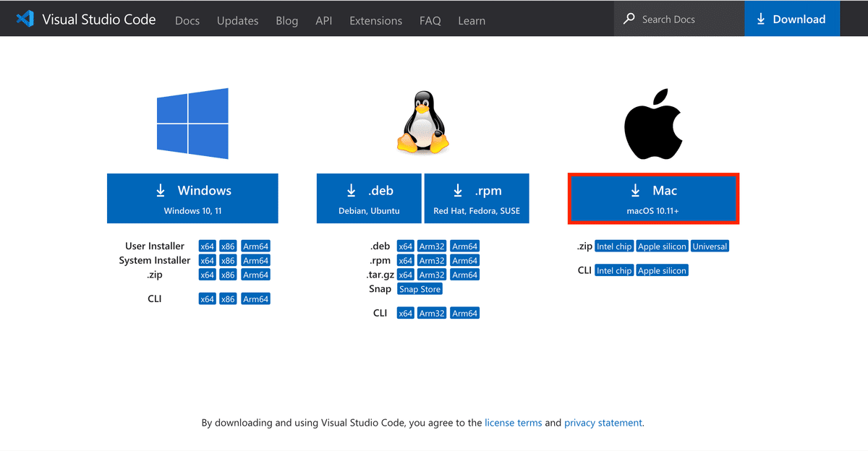Select Windows System Installer x64
This screenshot has width=868, height=451.
[208, 261]
